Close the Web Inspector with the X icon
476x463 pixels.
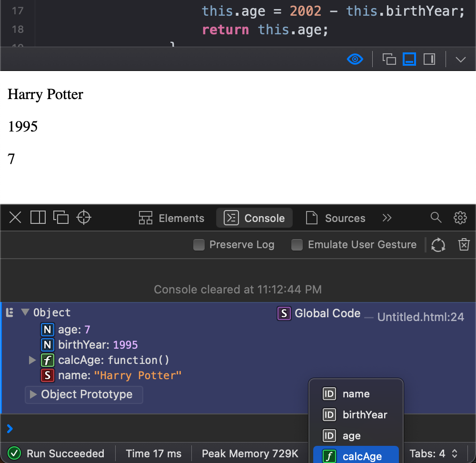point(15,218)
